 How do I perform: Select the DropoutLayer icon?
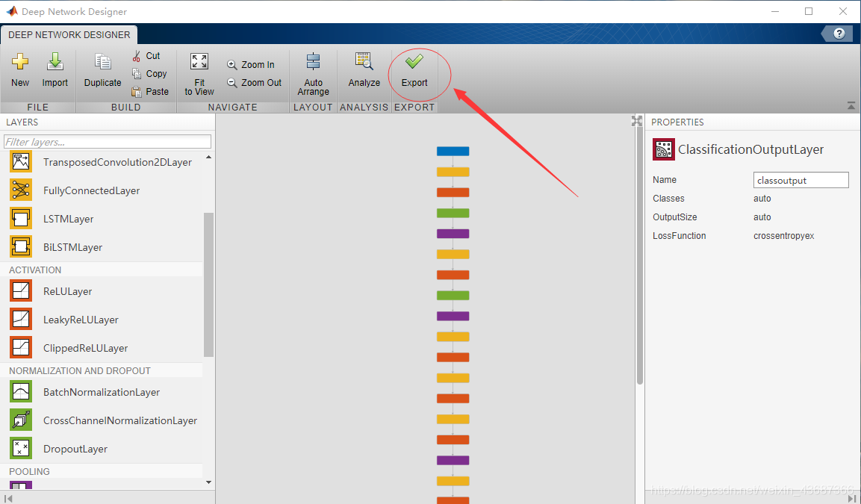click(x=21, y=449)
